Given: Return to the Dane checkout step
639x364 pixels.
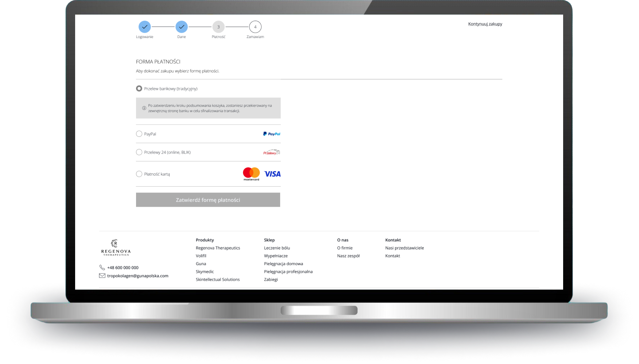Looking at the screenshot, I should pos(182,27).
